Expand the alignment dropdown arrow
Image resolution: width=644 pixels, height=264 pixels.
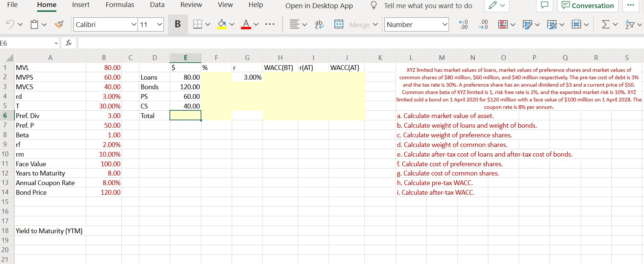point(304,24)
